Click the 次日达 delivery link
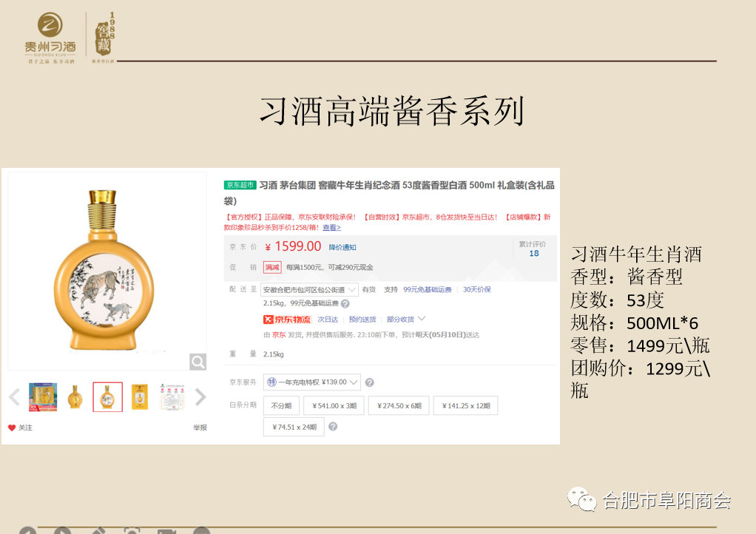This screenshot has height=534, width=756. tap(328, 320)
